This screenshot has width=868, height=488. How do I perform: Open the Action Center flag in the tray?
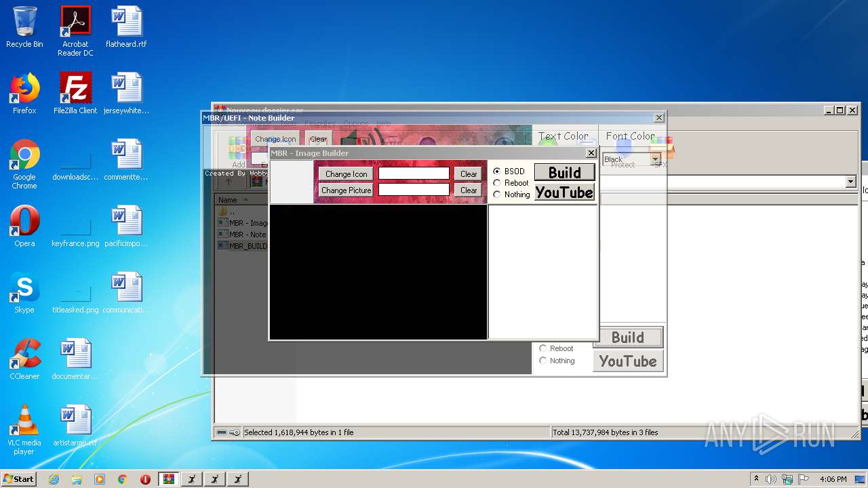click(x=804, y=479)
